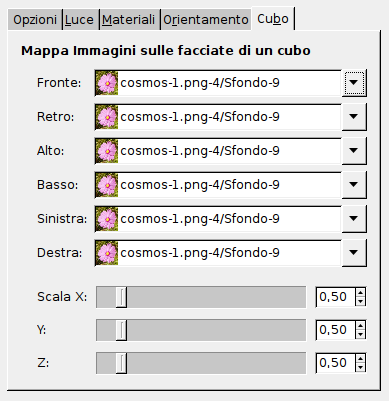Viewport: 389px width, 401px height.
Task: Expand the Alto image dropdown
Action: [x=354, y=151]
